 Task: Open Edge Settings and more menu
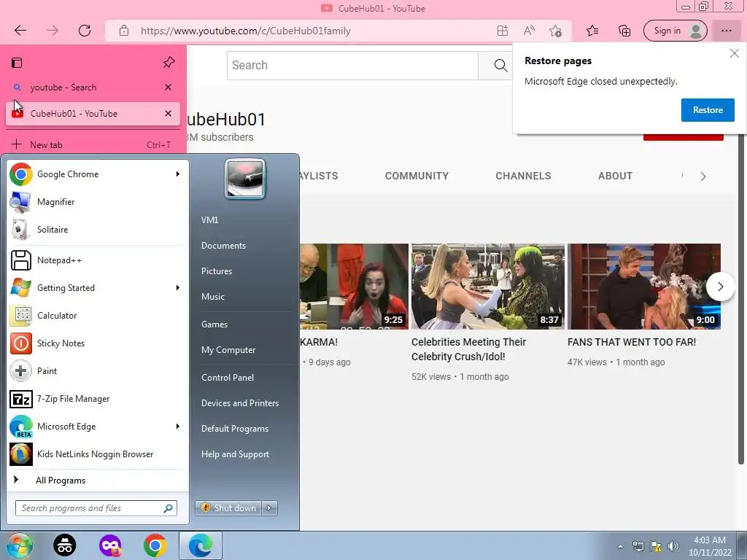(x=726, y=31)
